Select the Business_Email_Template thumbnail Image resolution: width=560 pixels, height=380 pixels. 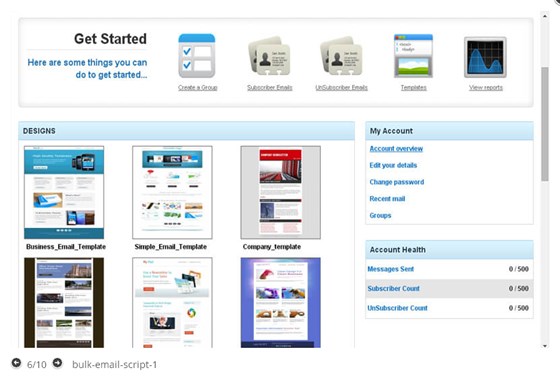64,192
